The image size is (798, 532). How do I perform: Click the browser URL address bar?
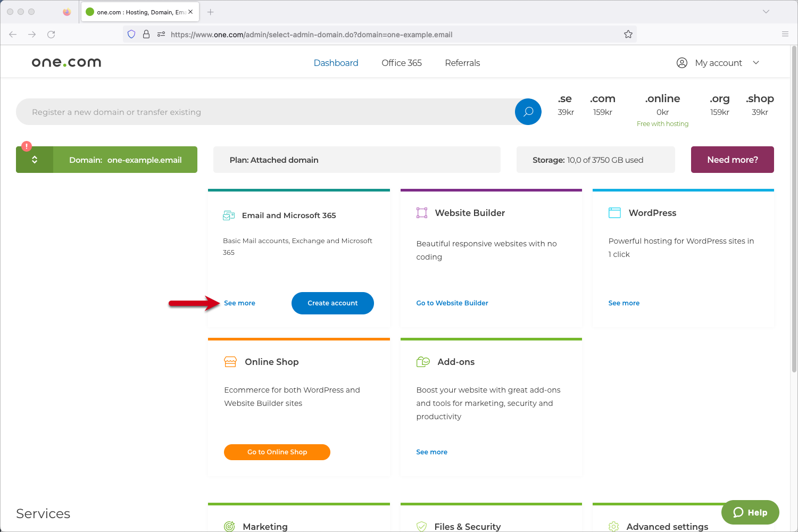tap(380, 35)
